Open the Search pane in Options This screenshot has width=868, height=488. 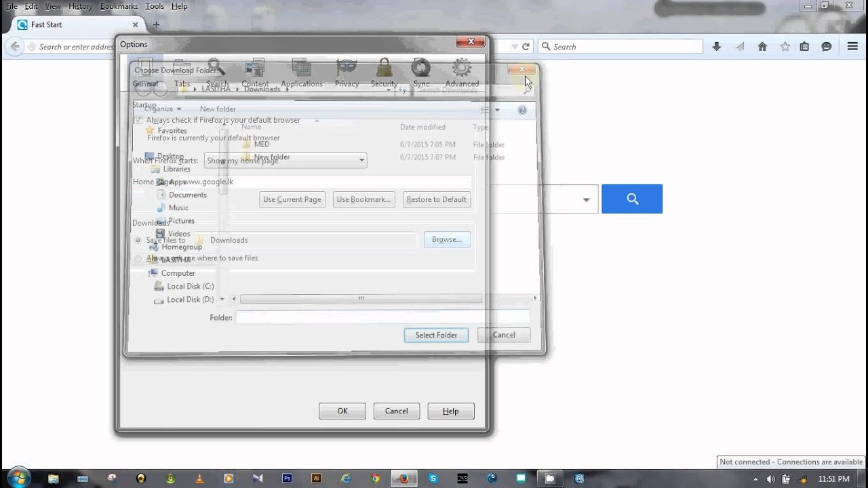217,73
